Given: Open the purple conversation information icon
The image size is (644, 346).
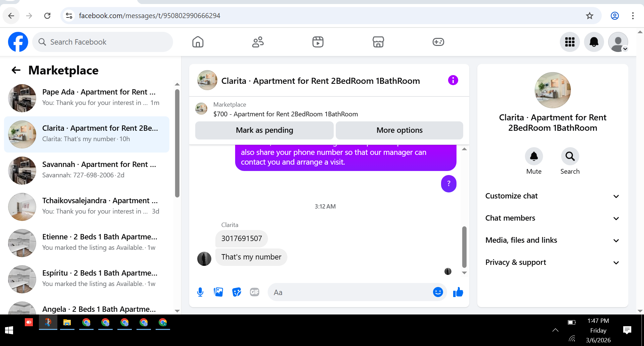Looking at the screenshot, I should click(453, 80).
